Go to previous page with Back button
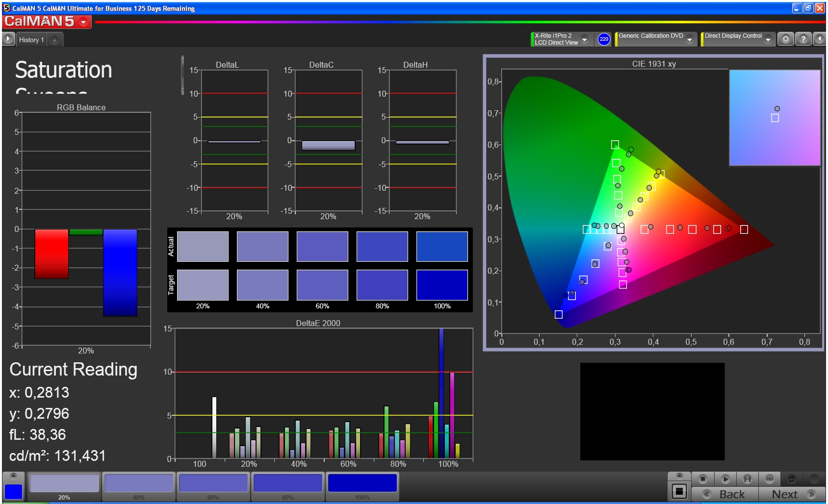This screenshot has height=504, width=828. (x=725, y=494)
